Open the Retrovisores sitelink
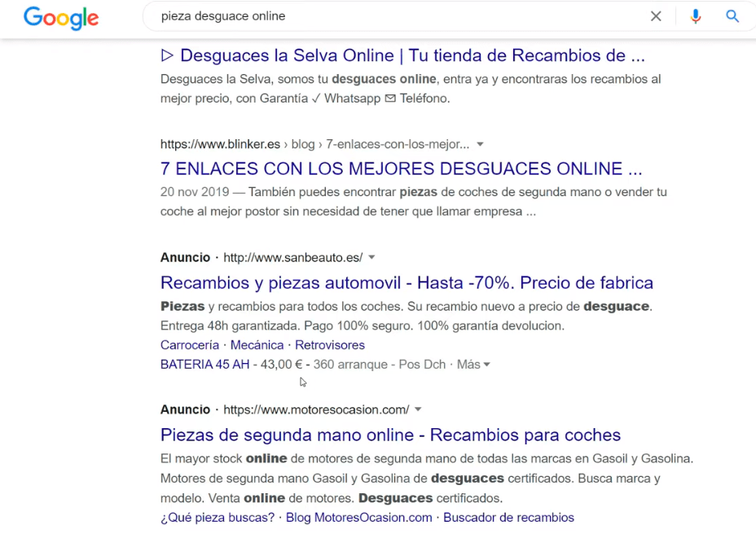 pos(330,345)
